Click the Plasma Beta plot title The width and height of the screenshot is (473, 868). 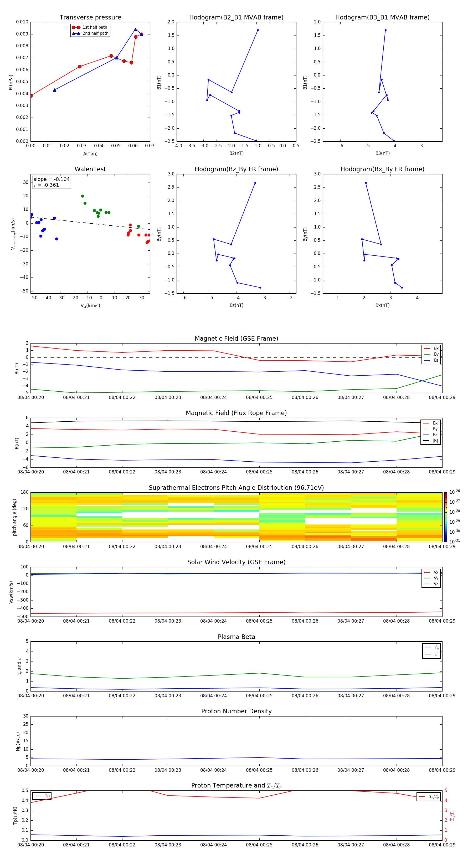236,637
